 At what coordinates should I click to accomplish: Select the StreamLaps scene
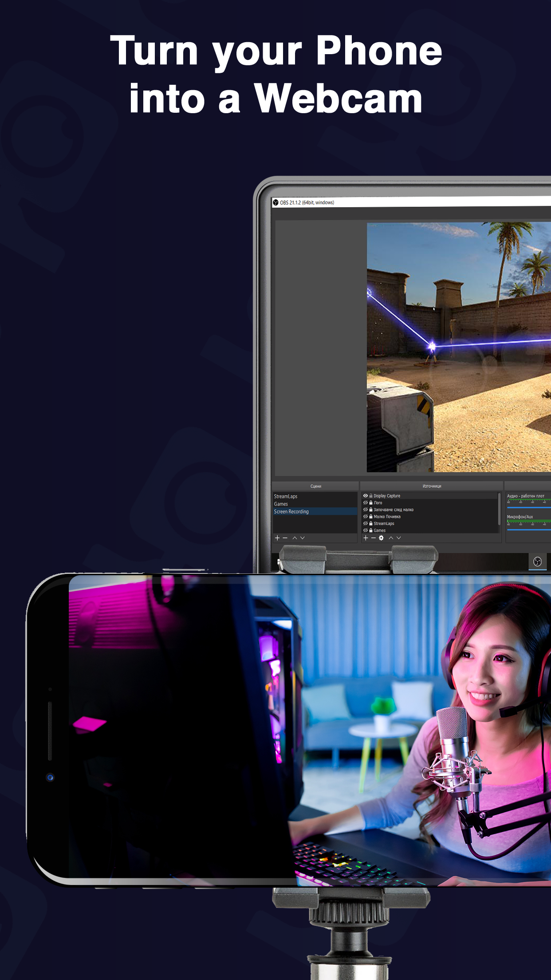pyautogui.click(x=286, y=496)
